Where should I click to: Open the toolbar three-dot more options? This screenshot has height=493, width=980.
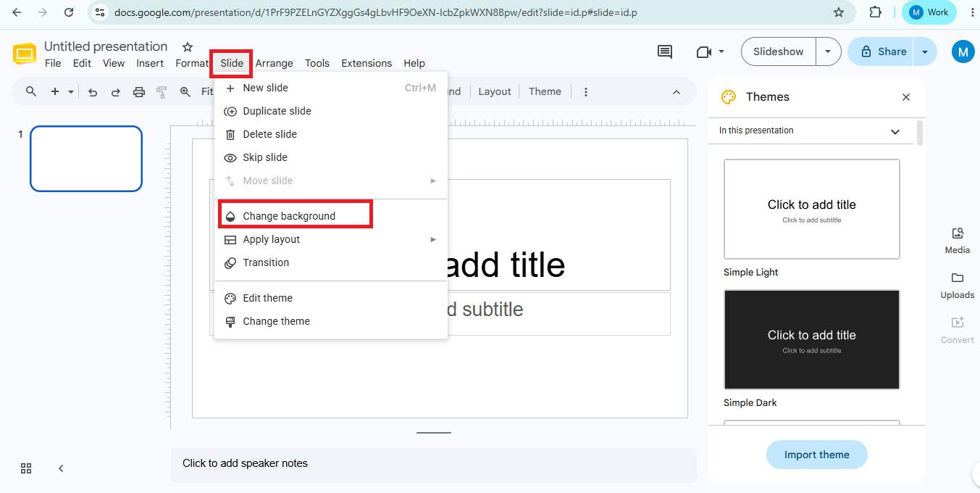pos(586,91)
